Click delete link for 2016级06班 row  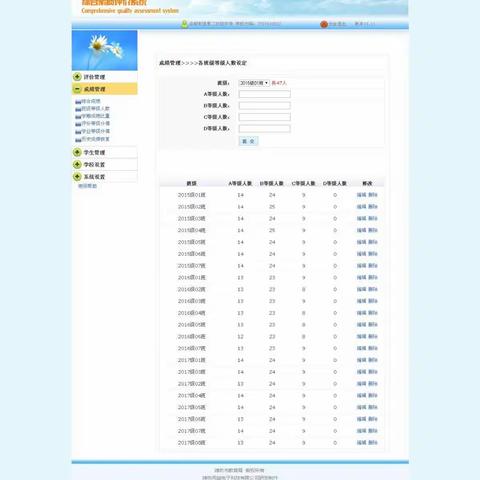tap(373, 337)
